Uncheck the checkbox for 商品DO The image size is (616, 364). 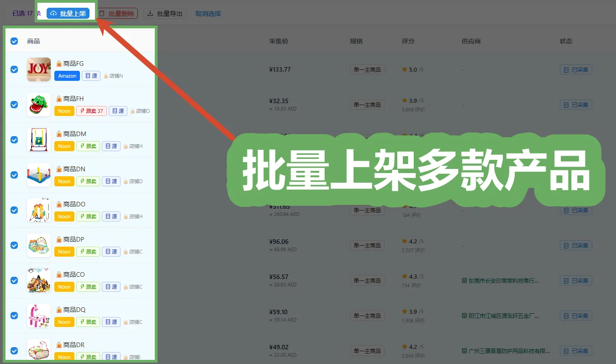[14, 210]
